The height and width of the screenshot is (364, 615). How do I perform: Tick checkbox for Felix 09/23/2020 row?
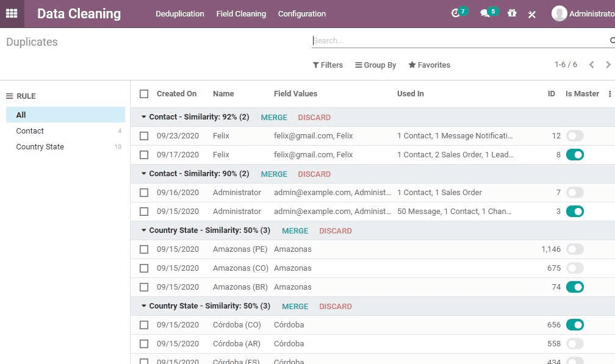[144, 136]
